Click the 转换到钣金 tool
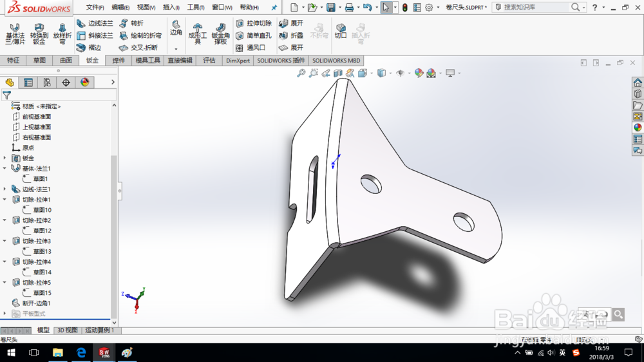644x362 pixels. click(x=39, y=33)
